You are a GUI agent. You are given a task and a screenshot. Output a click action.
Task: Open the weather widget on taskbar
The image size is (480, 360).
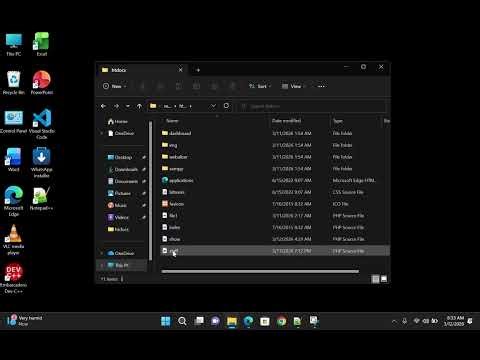25,321
